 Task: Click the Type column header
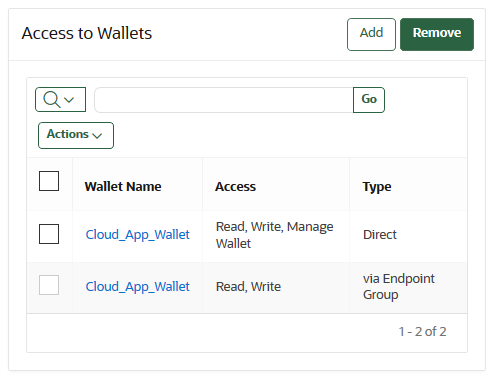[377, 187]
